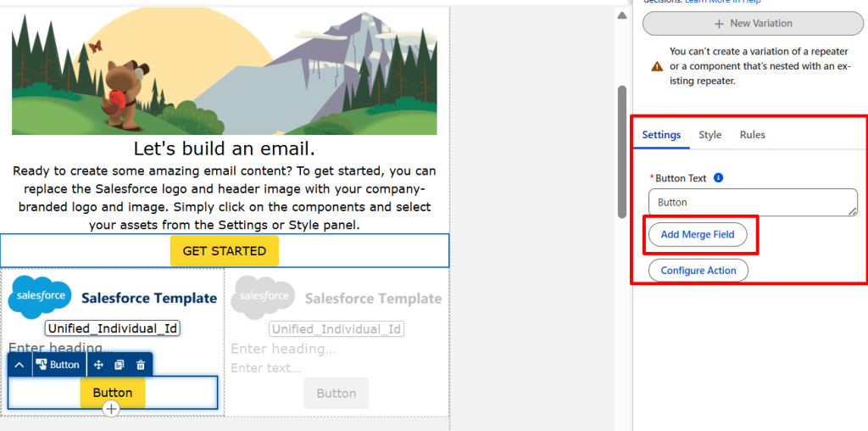Click the Configure Action button
Screen dimensions: 868x431
[x=698, y=271]
